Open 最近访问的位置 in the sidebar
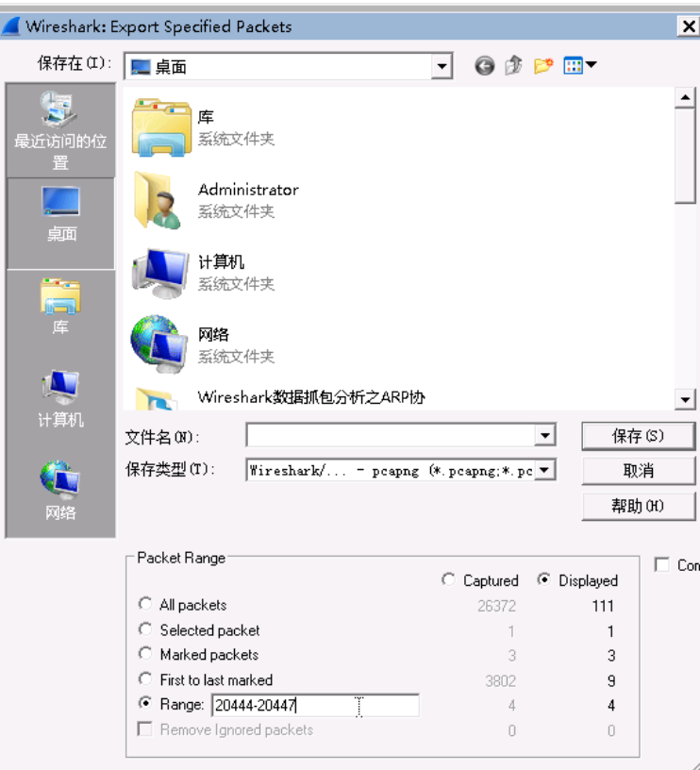The width and height of the screenshot is (700, 770). (x=60, y=130)
